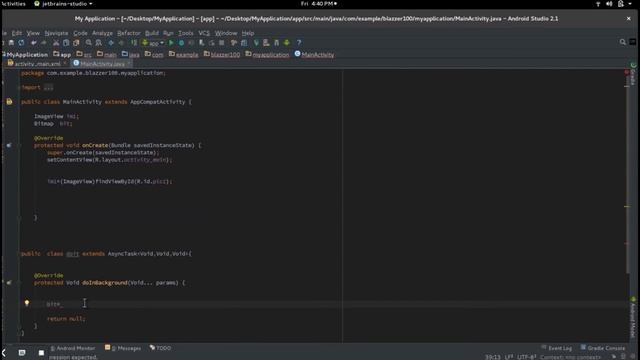Click the editor vertical scrollbar
Viewport: 640px width, 360px height.
coord(627,171)
